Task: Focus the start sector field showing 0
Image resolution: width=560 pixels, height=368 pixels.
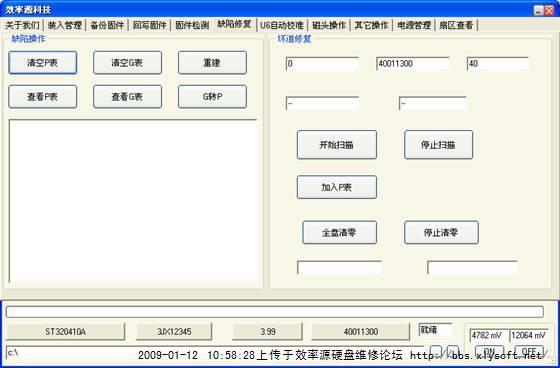Action: pyautogui.click(x=322, y=64)
